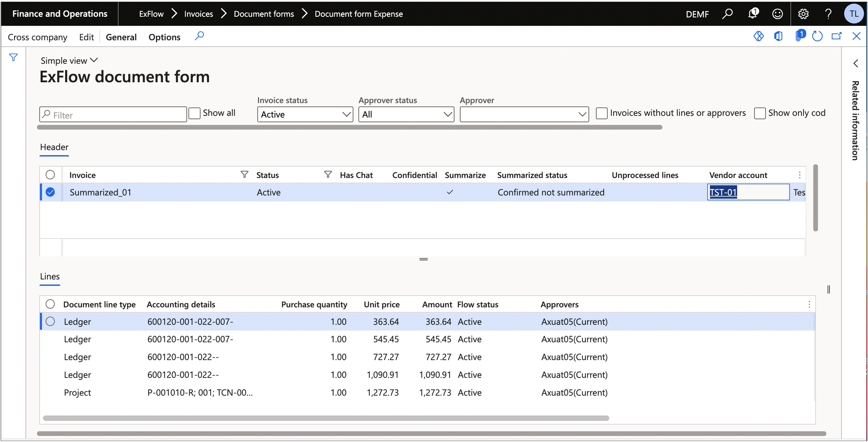The width and height of the screenshot is (868, 442).
Task: Open the Options tab
Action: click(x=164, y=37)
